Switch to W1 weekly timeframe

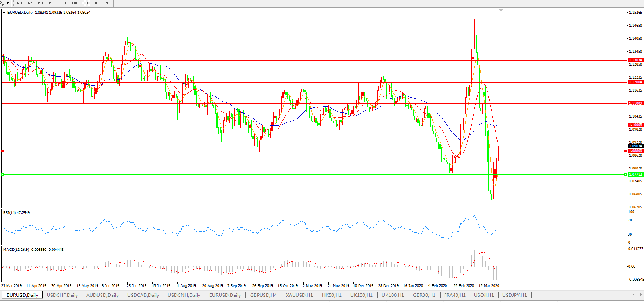pos(97,3)
